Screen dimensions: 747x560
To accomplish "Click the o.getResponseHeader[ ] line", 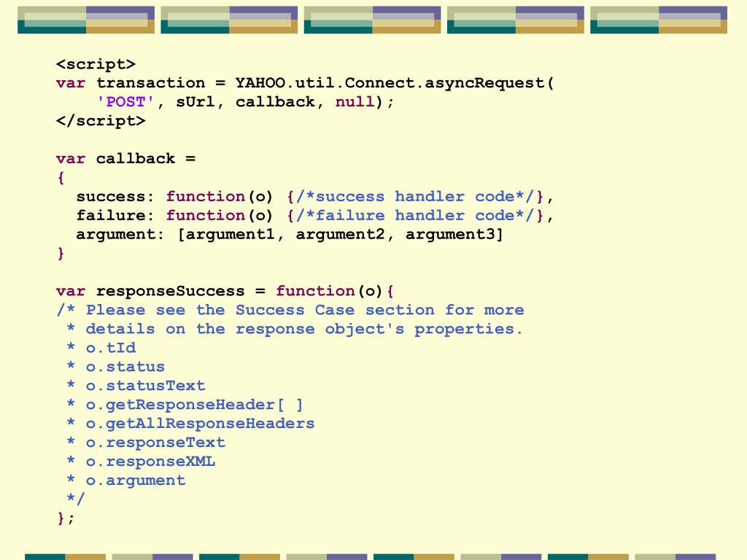I will point(185,405).
